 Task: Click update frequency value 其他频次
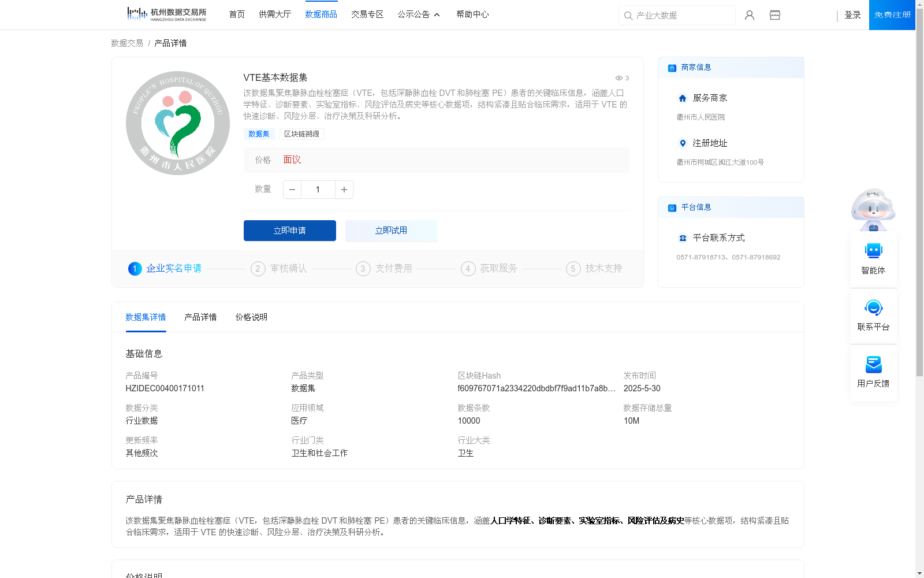(141, 453)
